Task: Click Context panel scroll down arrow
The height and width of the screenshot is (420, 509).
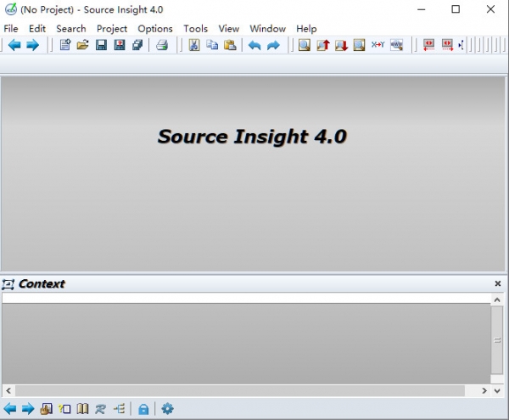Action: pyautogui.click(x=497, y=390)
